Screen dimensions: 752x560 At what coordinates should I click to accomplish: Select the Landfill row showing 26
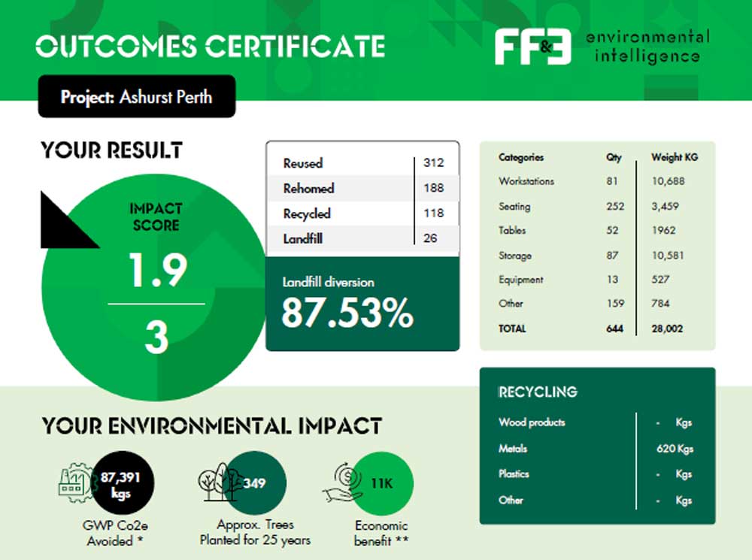[362, 238]
